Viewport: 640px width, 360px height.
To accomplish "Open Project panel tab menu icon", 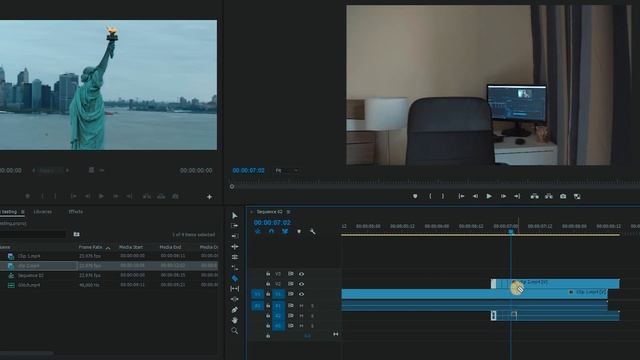I will pos(23,212).
